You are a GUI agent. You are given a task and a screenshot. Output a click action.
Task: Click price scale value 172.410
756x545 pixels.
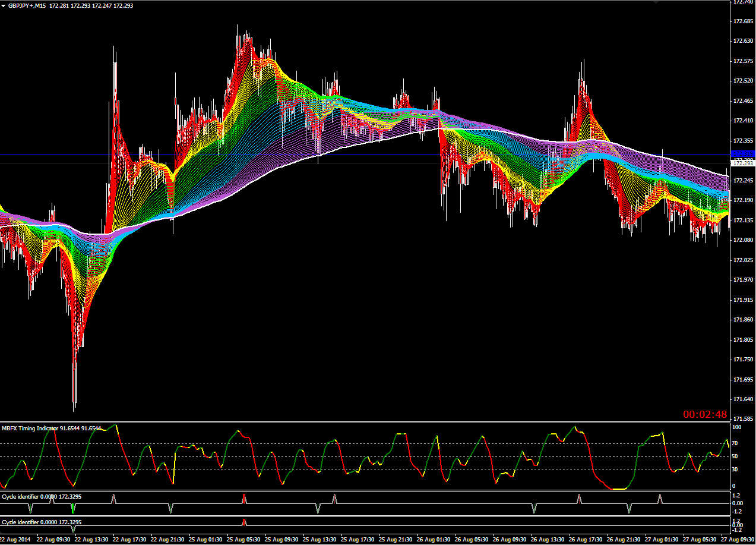pyautogui.click(x=742, y=121)
